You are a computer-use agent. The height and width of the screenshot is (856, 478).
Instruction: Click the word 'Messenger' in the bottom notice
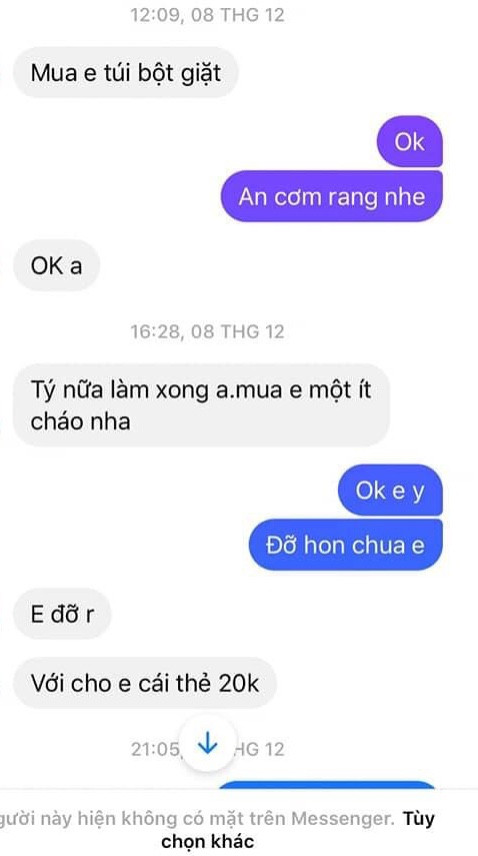click(x=342, y=819)
